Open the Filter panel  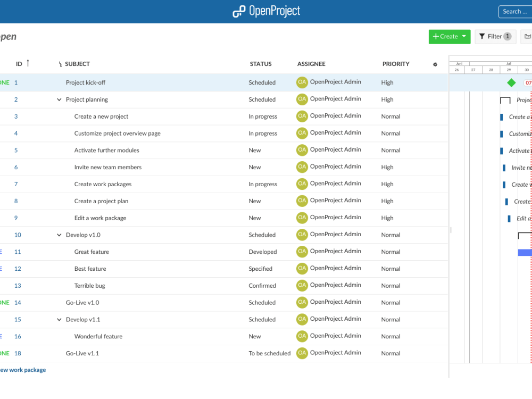click(495, 36)
